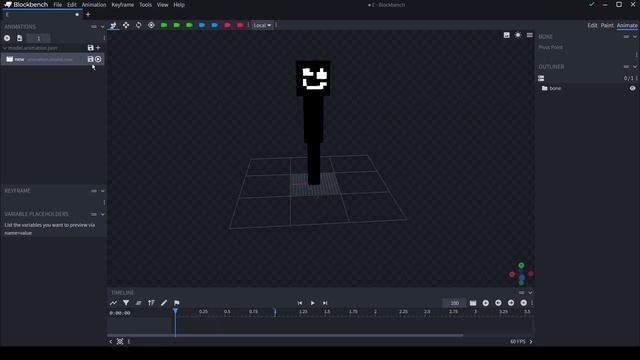This screenshot has height=360, width=640.
Task: Open the Animation menu
Action: [x=94, y=5]
